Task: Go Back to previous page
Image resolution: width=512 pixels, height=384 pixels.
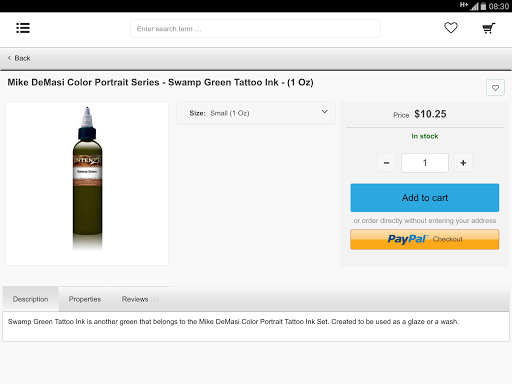Action: click(x=22, y=58)
